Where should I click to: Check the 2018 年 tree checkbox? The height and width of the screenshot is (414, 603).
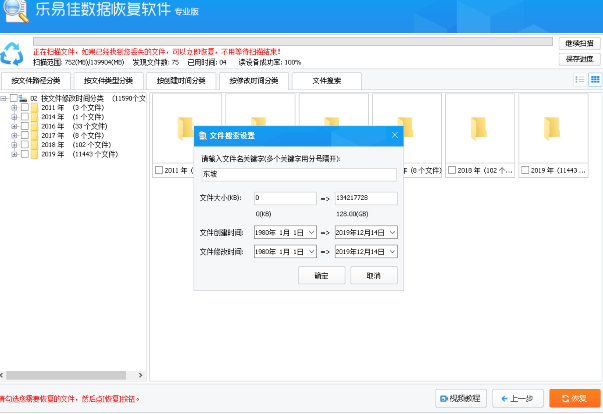coord(25,145)
